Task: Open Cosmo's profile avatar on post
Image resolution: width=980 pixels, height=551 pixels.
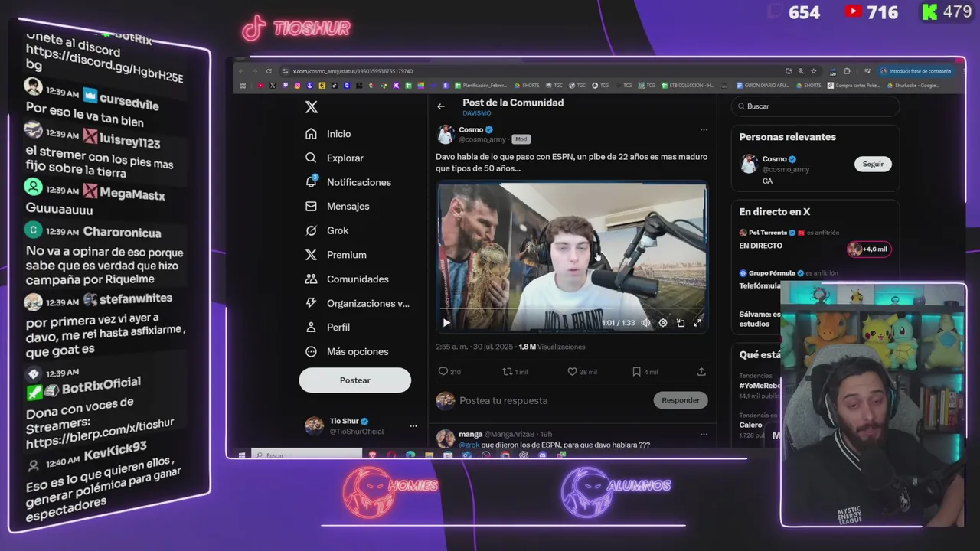Action: click(x=446, y=135)
